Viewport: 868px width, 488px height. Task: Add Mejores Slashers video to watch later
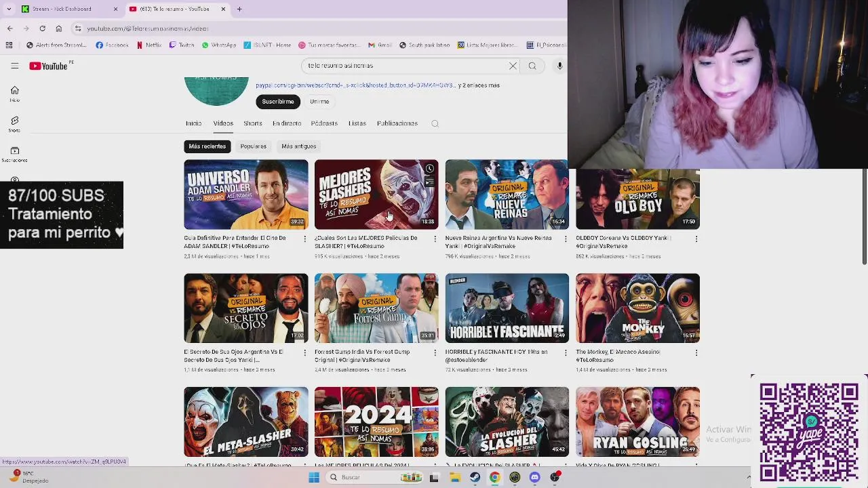pos(429,169)
